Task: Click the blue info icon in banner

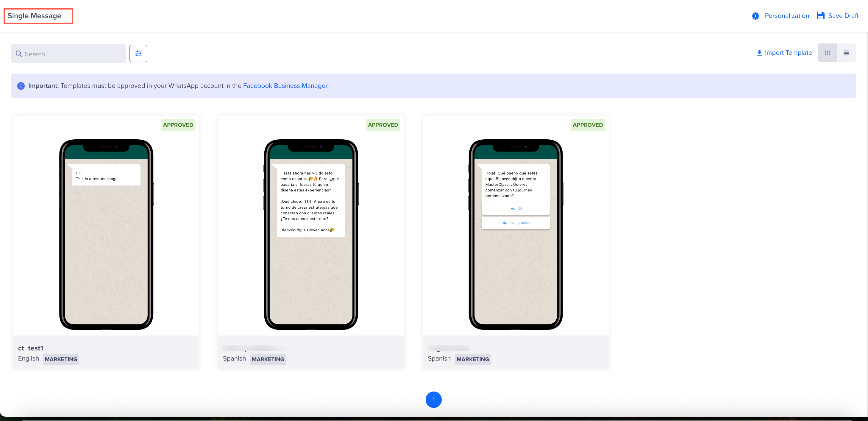Action: (x=21, y=86)
